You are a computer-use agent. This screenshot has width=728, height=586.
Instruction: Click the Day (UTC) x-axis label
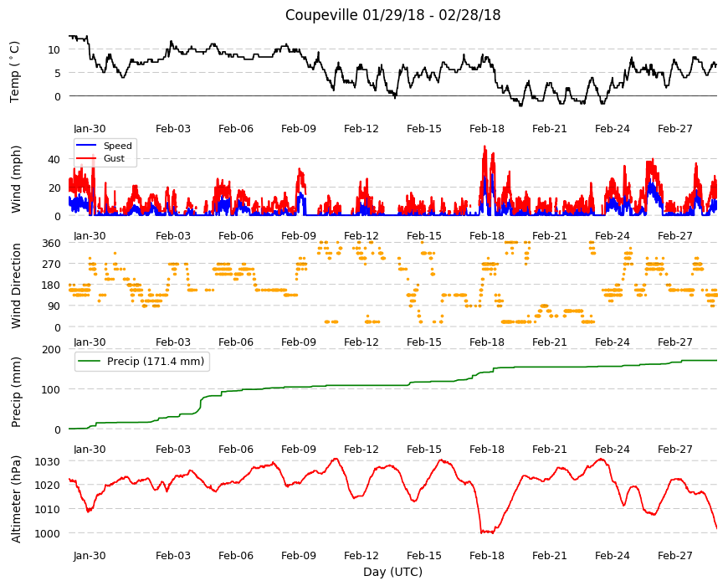[392, 572]
